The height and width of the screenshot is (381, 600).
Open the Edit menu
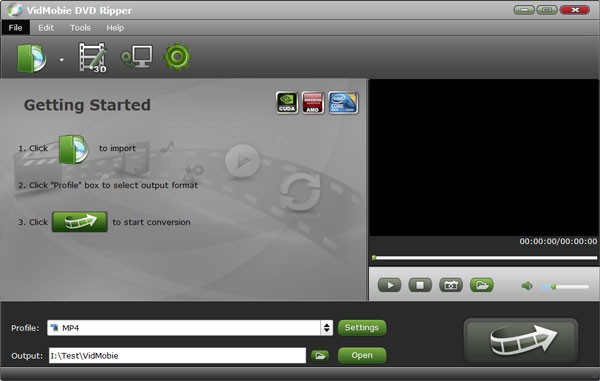point(46,28)
